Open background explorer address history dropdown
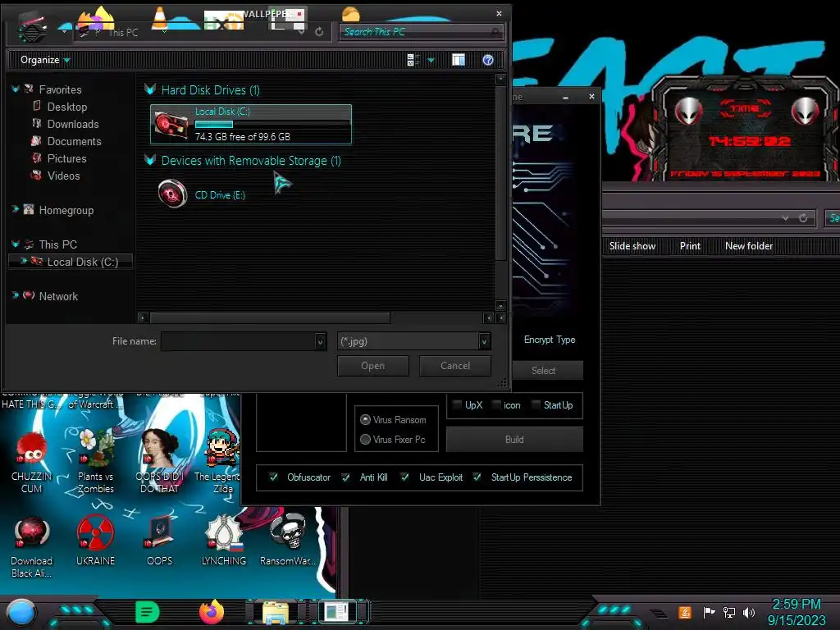This screenshot has height=630, width=840. [785, 218]
